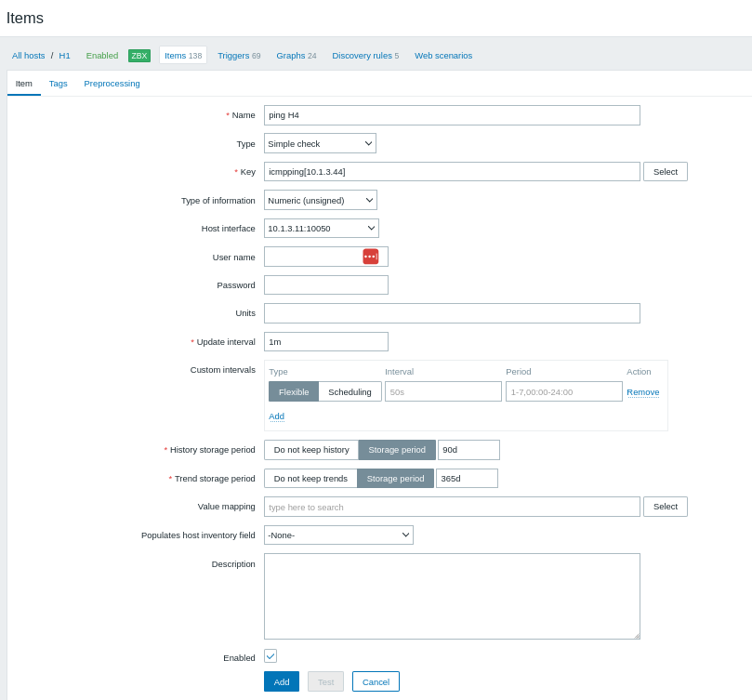Screen dimensions: 752x700
Task: Expand the Type of information dropdown
Action: pos(321,200)
